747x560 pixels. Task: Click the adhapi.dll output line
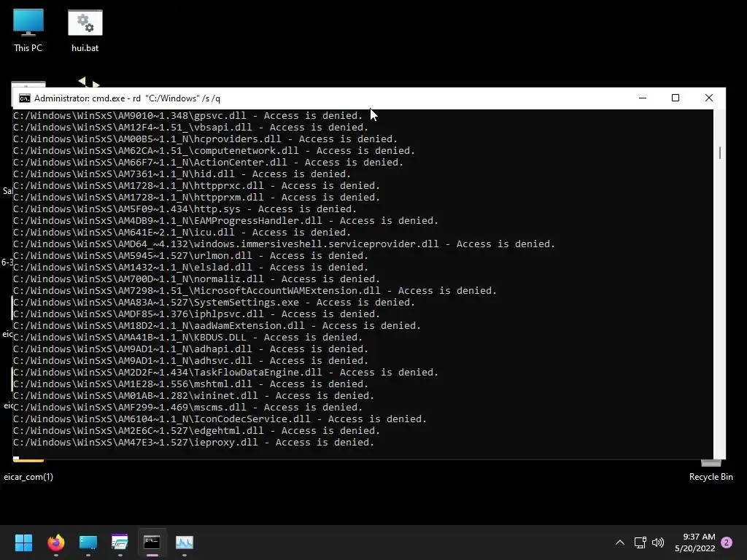click(x=190, y=349)
